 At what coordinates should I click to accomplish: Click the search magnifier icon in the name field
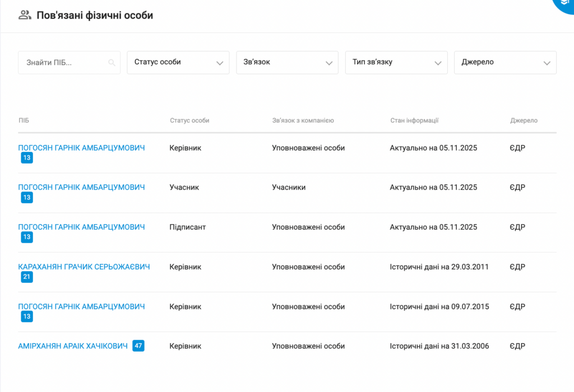click(112, 63)
